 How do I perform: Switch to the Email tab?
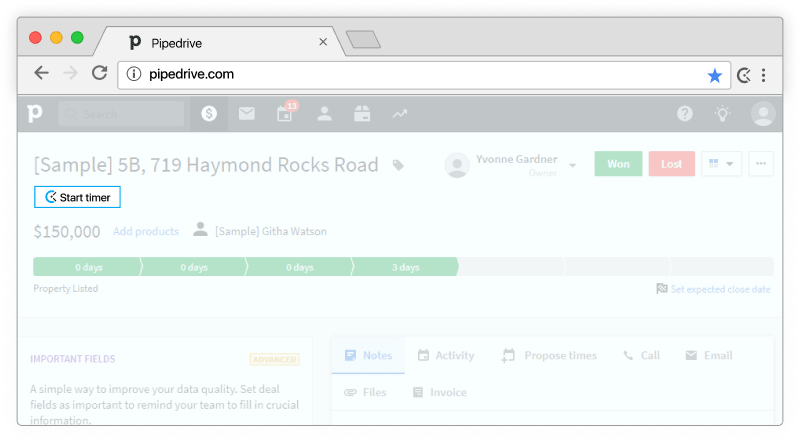pyautogui.click(x=709, y=355)
